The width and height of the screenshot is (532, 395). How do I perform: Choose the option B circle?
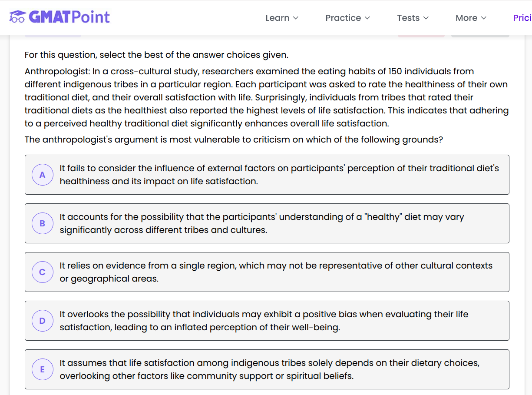click(x=42, y=223)
